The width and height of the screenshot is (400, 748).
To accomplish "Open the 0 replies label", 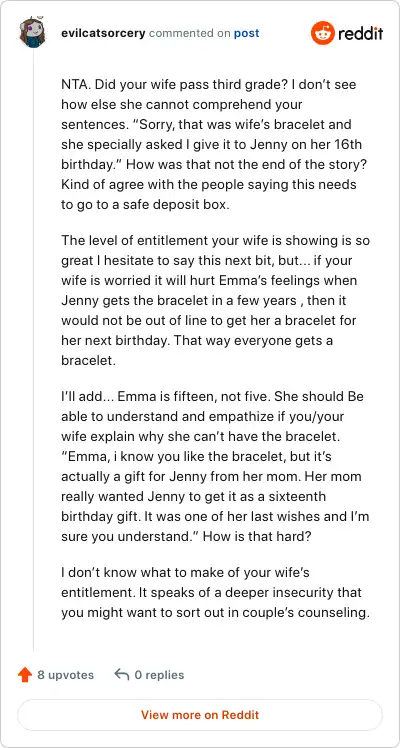I will coord(159,675).
